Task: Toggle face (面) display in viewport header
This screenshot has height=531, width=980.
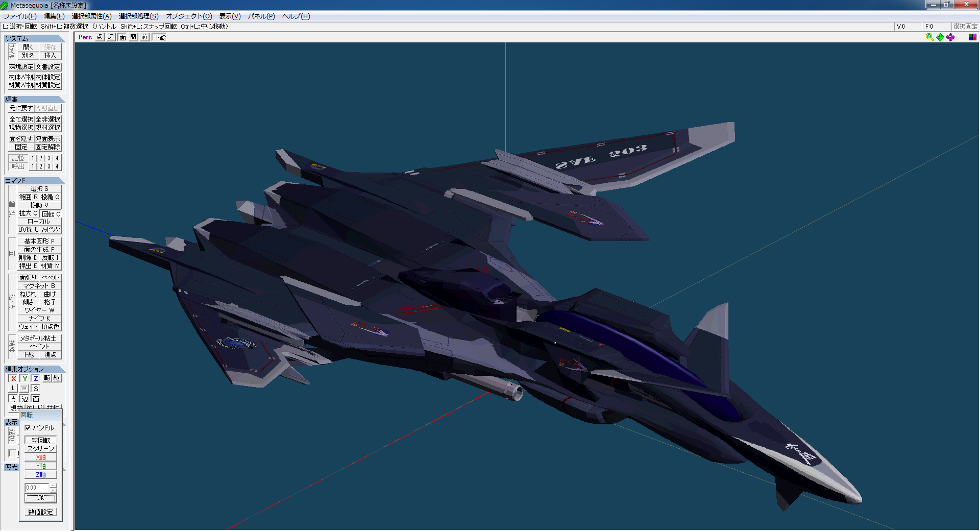Action: click(x=122, y=37)
